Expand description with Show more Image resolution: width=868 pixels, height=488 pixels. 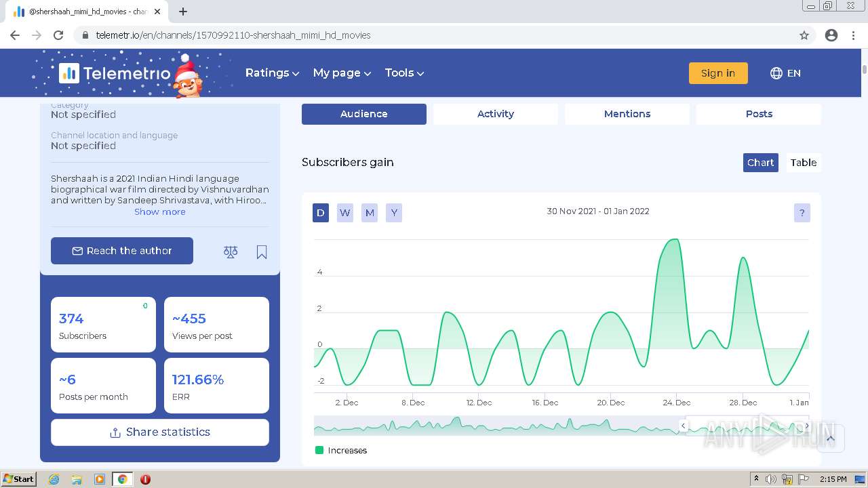pos(160,211)
